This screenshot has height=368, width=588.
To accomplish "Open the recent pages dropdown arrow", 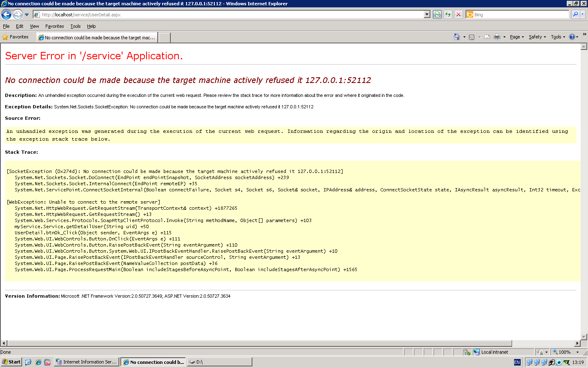I will [x=27, y=15].
